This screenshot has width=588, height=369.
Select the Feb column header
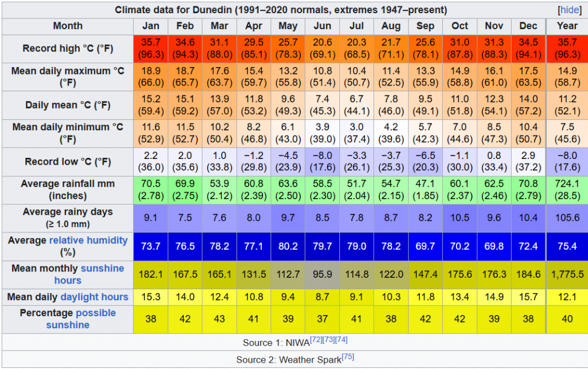(185, 26)
